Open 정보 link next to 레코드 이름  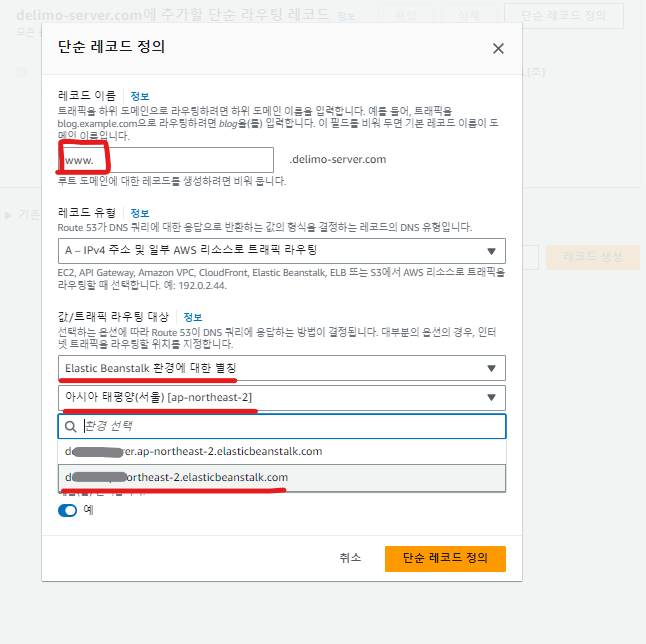point(140,96)
